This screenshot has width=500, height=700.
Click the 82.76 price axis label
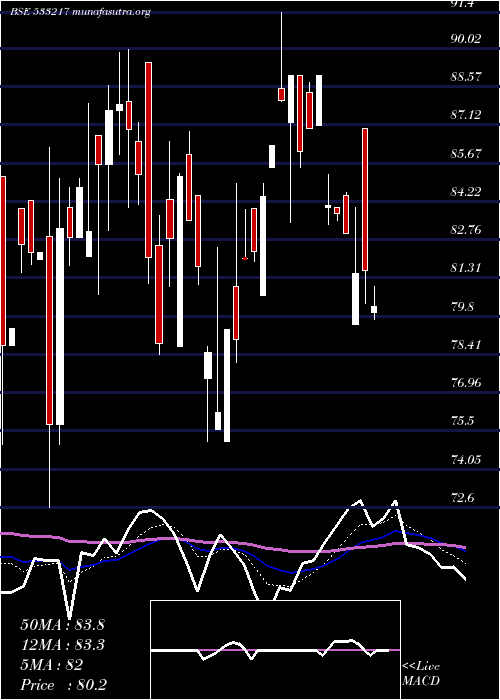466,230
